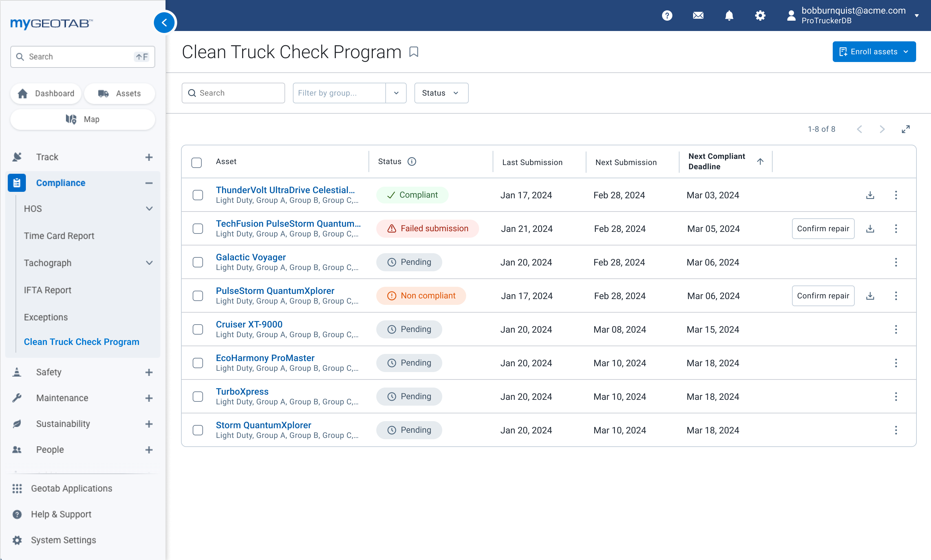Collapse the sidebar with arrow button
Viewport: 931px width, 560px height.
(x=164, y=23)
